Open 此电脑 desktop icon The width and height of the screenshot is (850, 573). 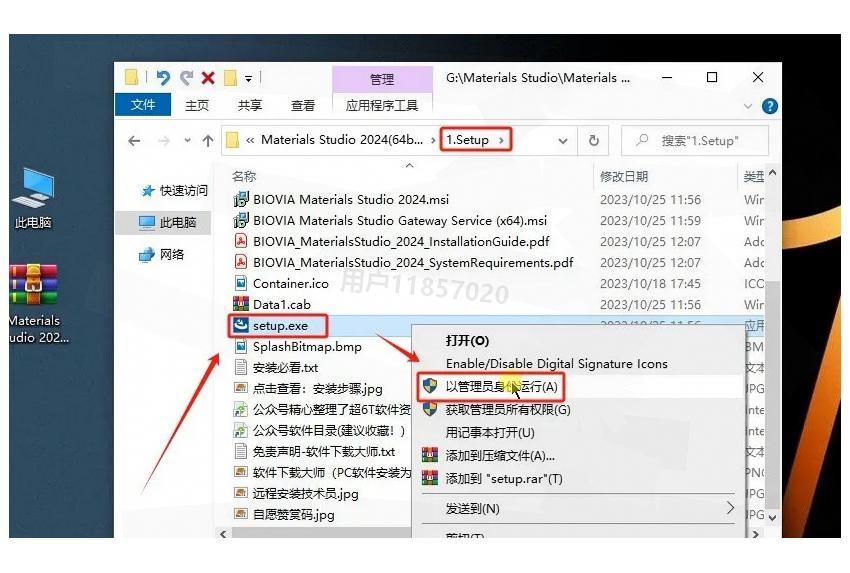[x=33, y=198]
